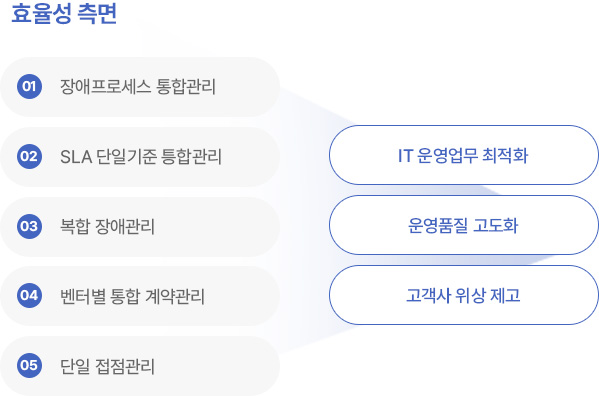Click the word 측면 in the title

pos(97,13)
